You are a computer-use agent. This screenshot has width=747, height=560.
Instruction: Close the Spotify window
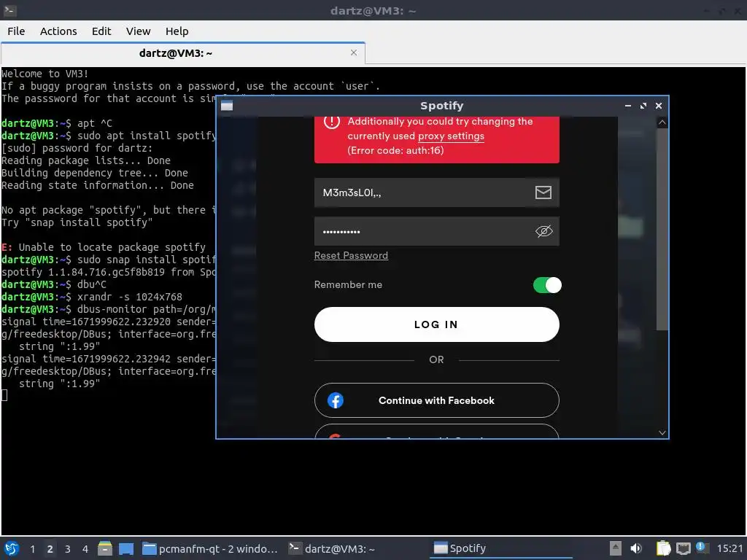(659, 106)
